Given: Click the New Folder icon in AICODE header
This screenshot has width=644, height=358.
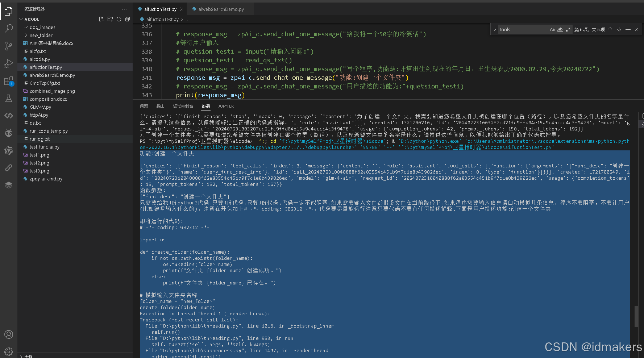Looking at the screenshot, I should point(110,19).
